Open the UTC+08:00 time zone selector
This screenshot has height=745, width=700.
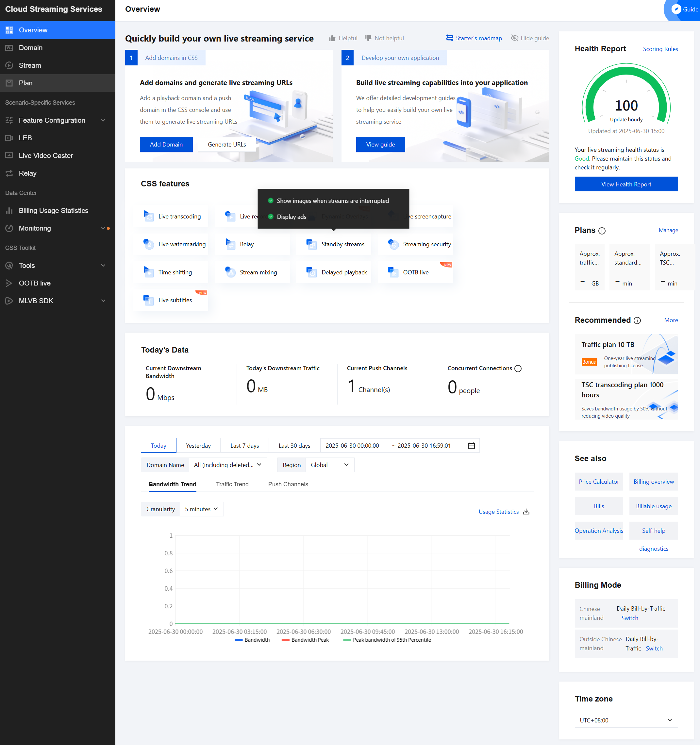click(x=626, y=720)
